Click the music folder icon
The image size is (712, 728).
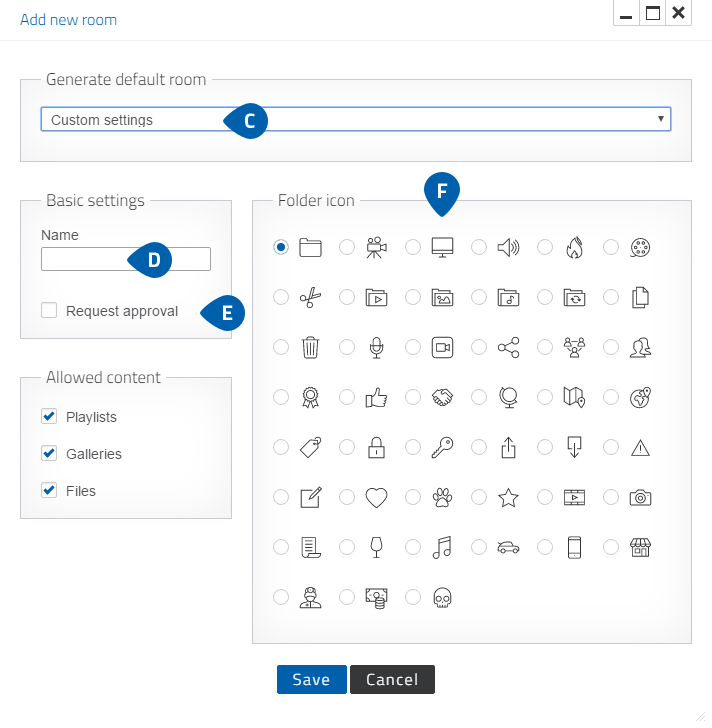[508, 298]
